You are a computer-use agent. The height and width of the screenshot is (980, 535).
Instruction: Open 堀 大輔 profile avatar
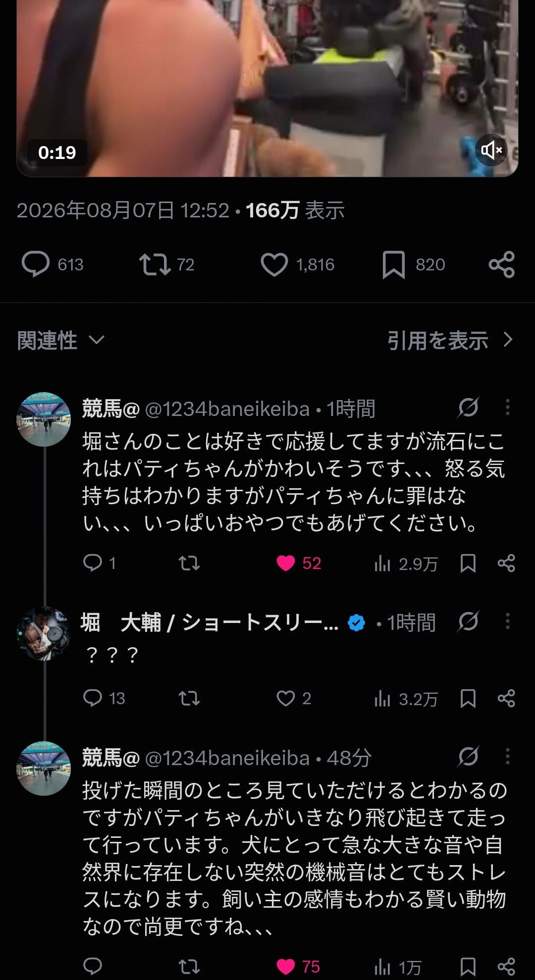click(44, 633)
